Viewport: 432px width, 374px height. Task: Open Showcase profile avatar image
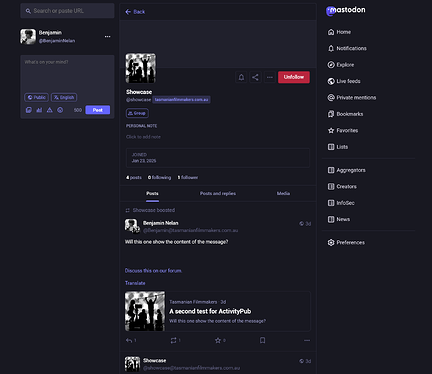pyautogui.click(x=141, y=68)
